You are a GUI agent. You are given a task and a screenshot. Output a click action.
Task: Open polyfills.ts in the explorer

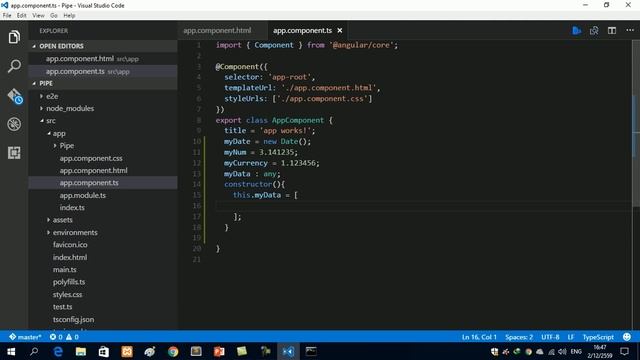click(69, 282)
